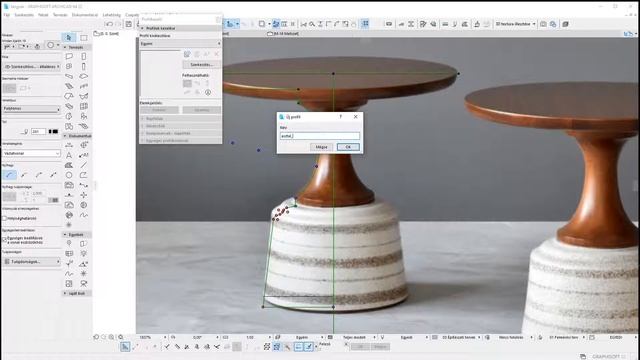Click the Save icon in the top toolbar
The height and width of the screenshot is (360, 640).
tap(129, 24)
